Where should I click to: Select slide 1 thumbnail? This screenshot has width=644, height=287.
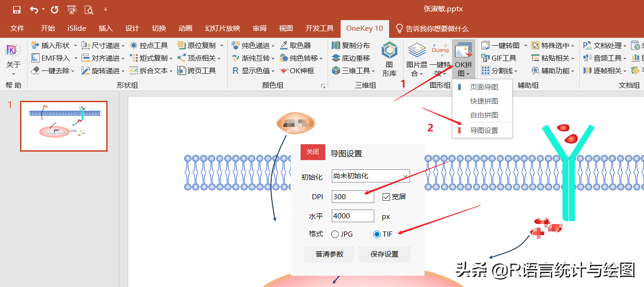(64, 126)
